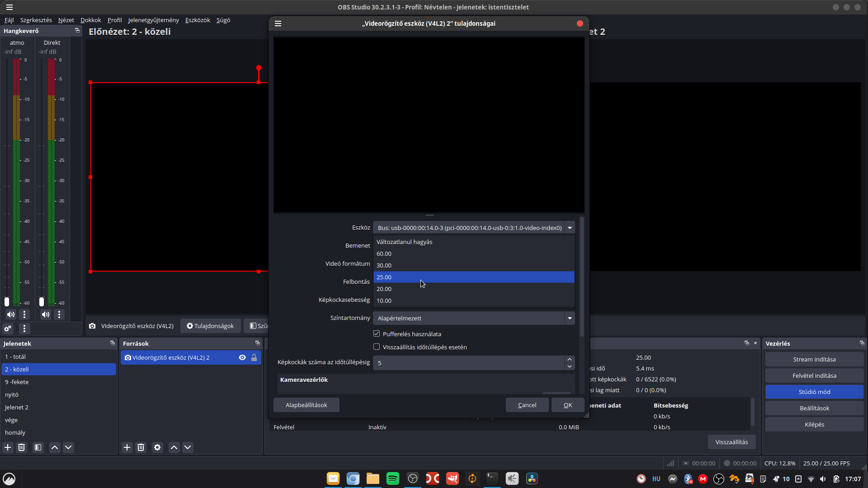Screen dimensions: 868x488
Task: Move selected scene down arrow
Action: [x=68, y=447]
